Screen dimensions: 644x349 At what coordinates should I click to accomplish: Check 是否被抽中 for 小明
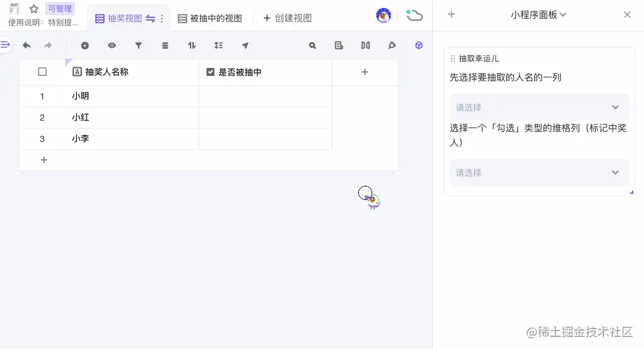[265, 97]
